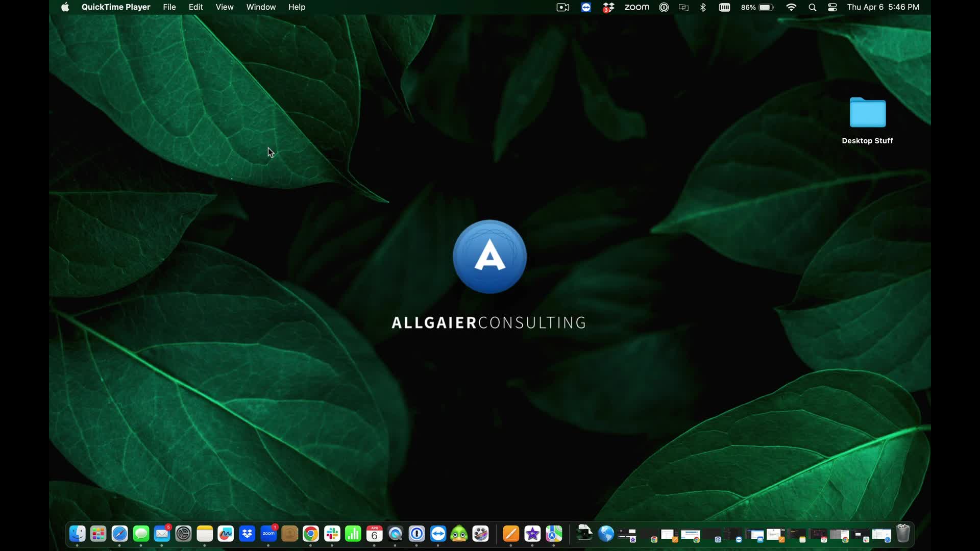Open Slack from the Dock
This screenshot has height=551, width=980.
tap(332, 534)
